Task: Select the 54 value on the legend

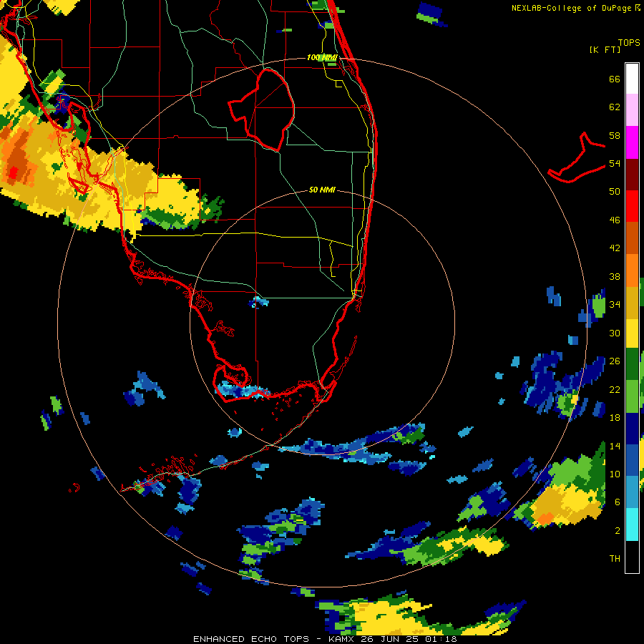Action: click(615, 164)
